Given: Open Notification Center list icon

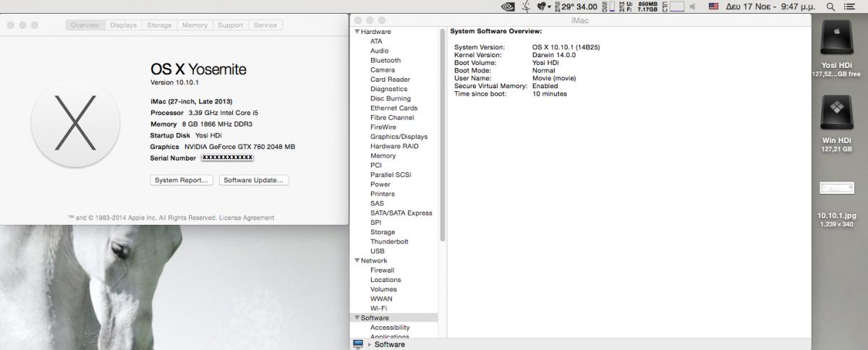Looking at the screenshot, I should 850,7.
